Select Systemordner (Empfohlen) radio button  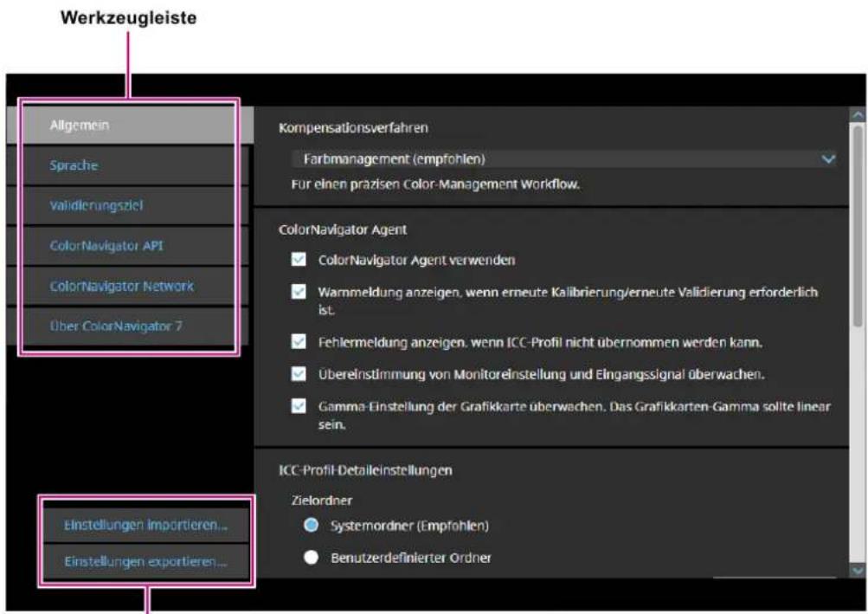pos(311,525)
